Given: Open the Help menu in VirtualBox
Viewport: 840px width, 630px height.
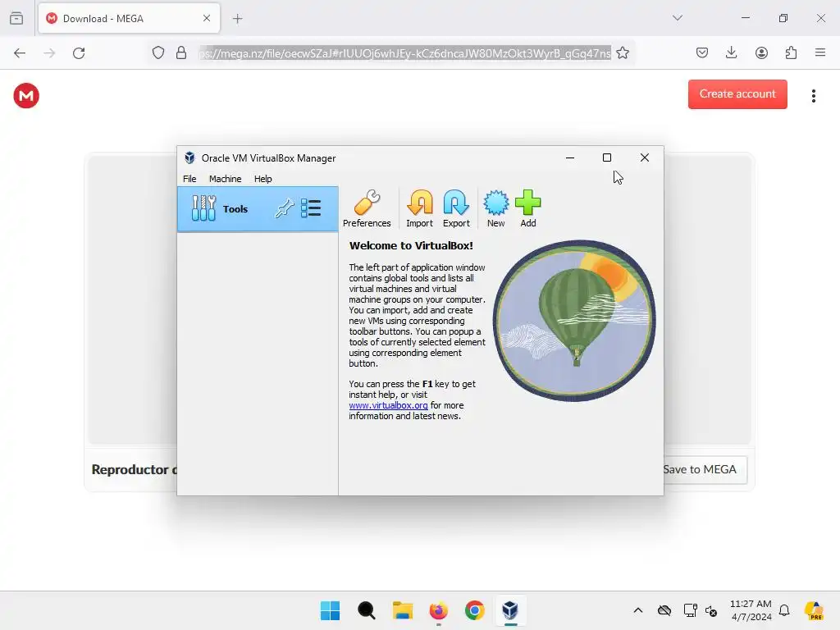Looking at the screenshot, I should pyautogui.click(x=262, y=179).
